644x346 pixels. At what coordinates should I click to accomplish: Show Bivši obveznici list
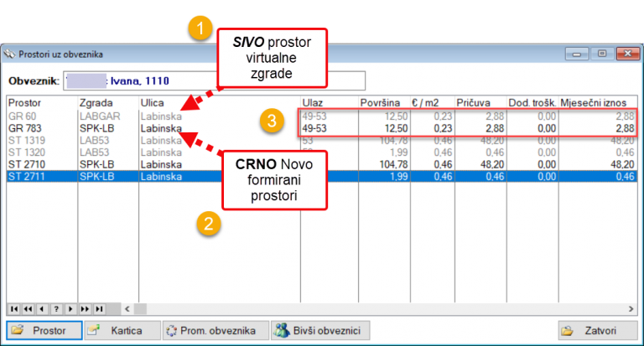click(320, 330)
